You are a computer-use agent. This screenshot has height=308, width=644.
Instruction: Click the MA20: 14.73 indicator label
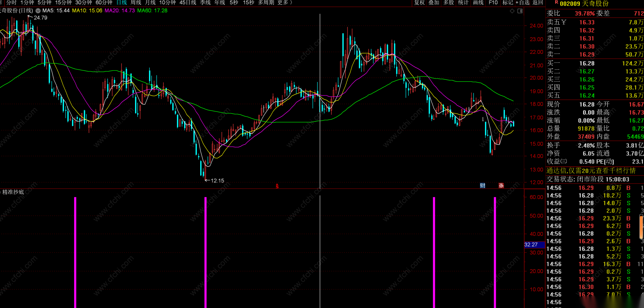pos(119,10)
